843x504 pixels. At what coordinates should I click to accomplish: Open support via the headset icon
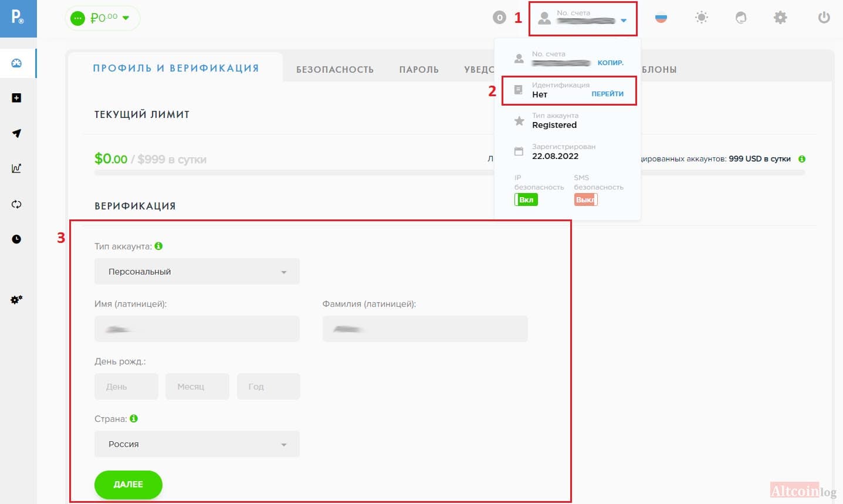click(x=741, y=18)
